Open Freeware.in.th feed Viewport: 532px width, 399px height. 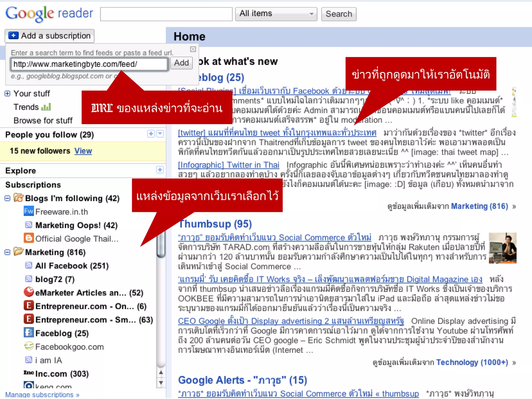point(62,212)
